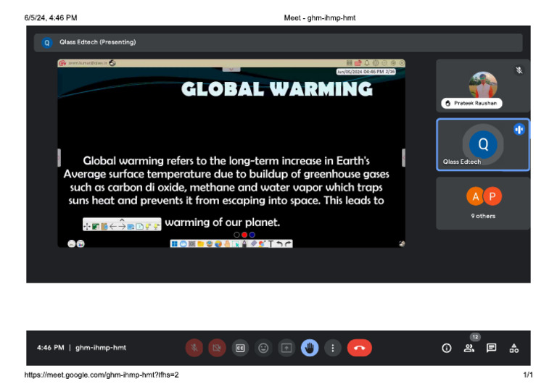Select the Qlass Edtech participant tile
This screenshot has height=392, width=557.
482,145
